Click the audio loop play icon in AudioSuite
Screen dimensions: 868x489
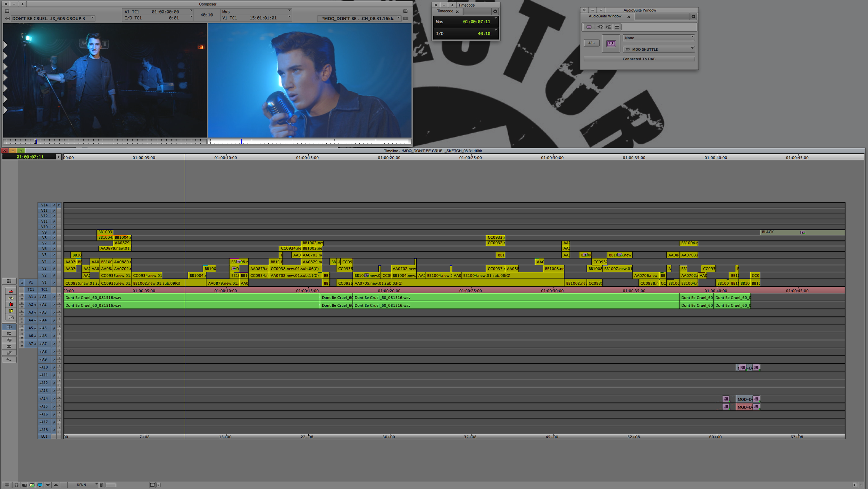(600, 27)
